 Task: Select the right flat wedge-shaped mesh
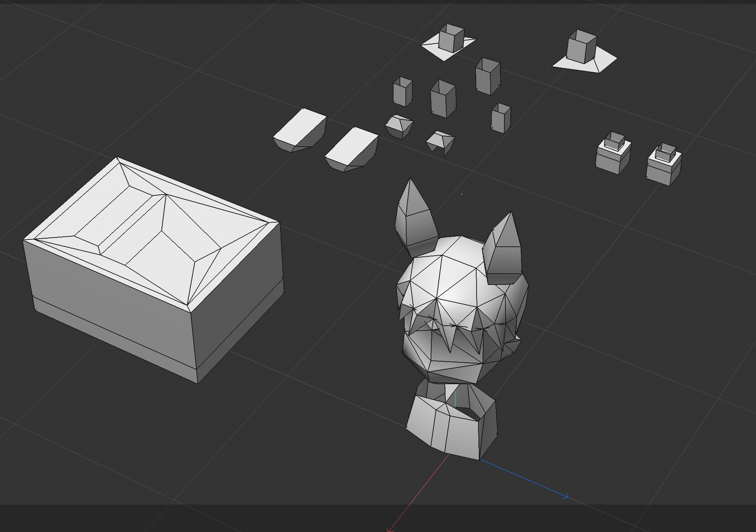(x=352, y=149)
